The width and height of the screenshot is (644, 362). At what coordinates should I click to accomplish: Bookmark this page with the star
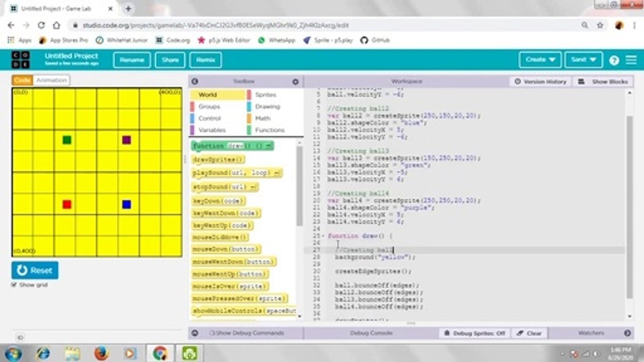(x=600, y=25)
